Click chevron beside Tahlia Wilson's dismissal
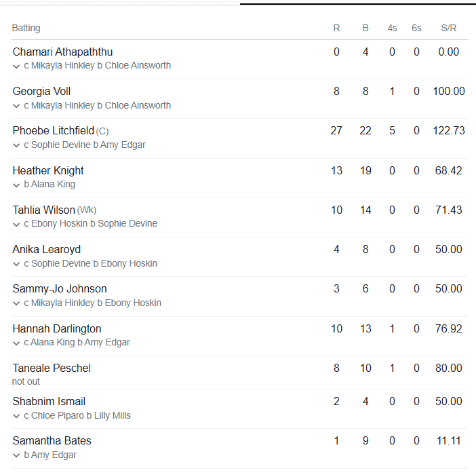Screen dimensions: 476x475 coord(16,224)
